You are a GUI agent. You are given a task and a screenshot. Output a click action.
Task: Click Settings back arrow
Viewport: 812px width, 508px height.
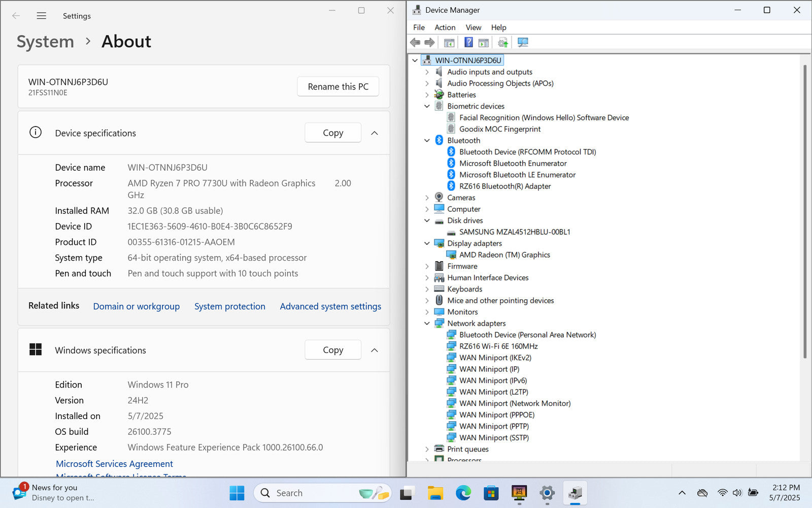pos(16,16)
